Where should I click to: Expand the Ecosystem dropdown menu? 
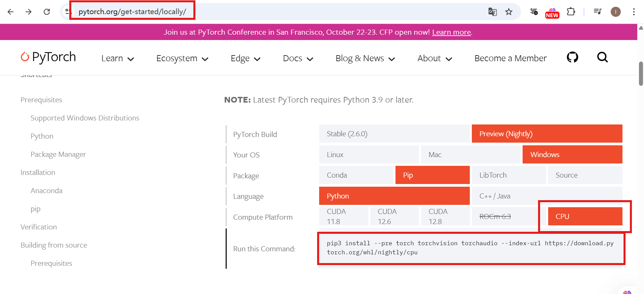click(182, 59)
